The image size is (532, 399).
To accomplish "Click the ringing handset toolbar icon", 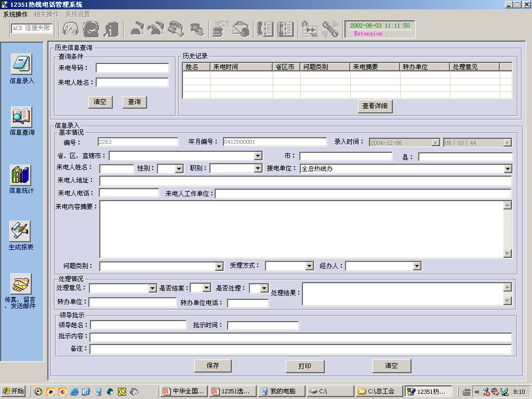I will 330,29.
